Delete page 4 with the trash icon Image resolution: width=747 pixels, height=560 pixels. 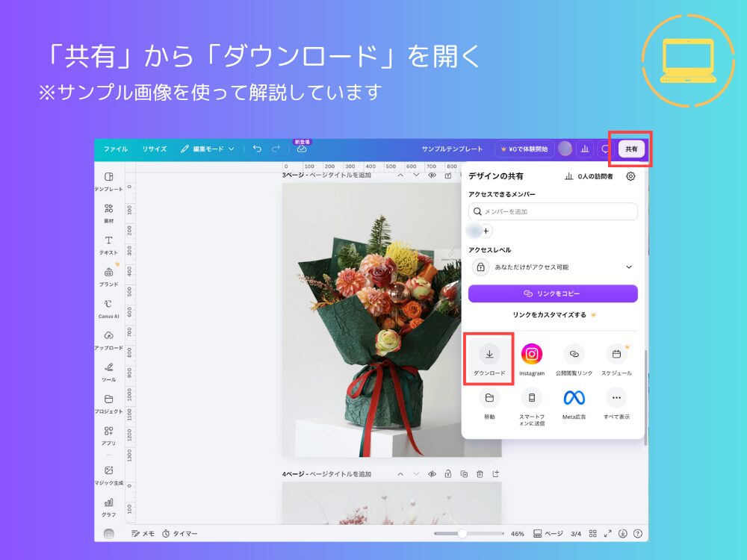pos(480,474)
